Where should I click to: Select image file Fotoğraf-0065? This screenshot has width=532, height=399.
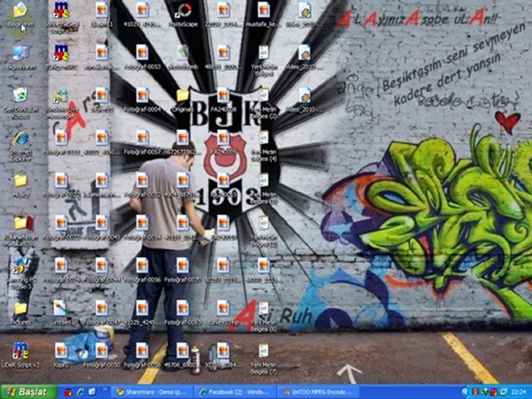183,313
